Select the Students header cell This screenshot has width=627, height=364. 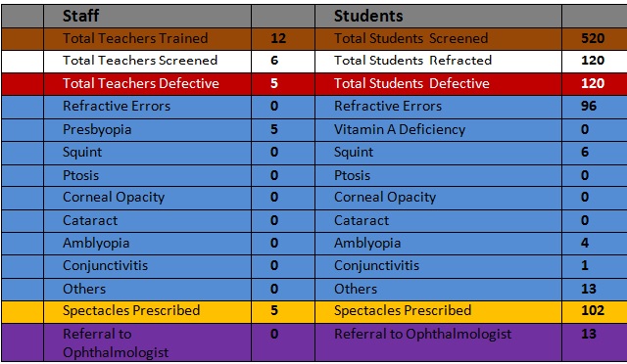pos(438,16)
